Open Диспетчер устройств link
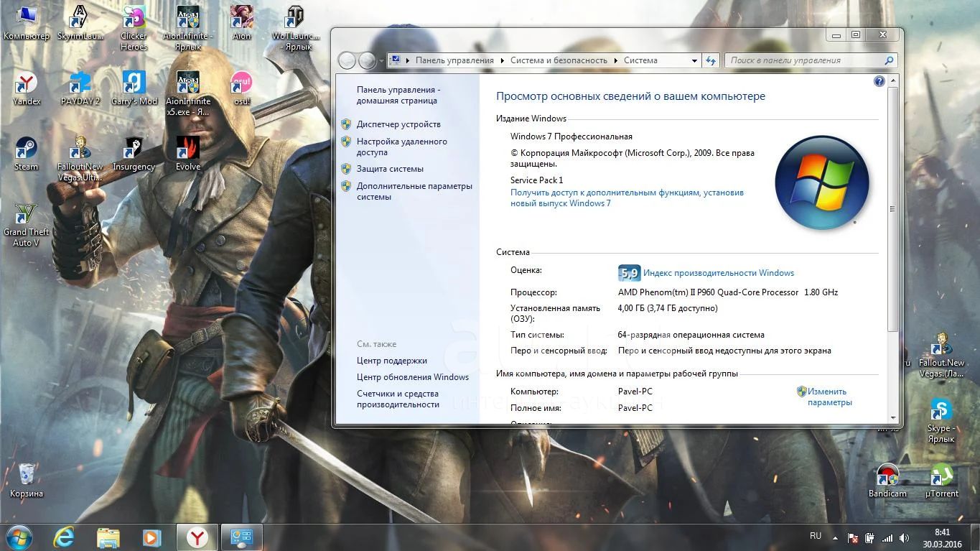980x551 pixels. point(398,124)
